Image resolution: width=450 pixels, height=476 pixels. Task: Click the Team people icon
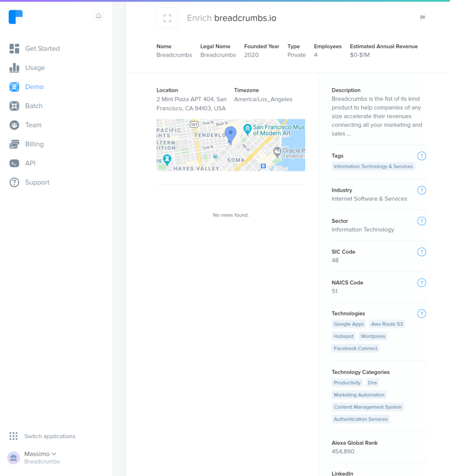point(14,125)
